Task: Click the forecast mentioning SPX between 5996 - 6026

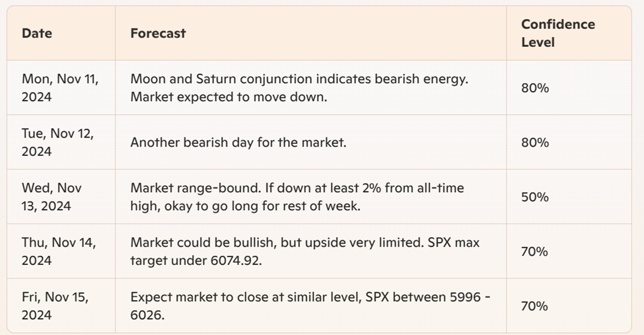Action: (310, 306)
